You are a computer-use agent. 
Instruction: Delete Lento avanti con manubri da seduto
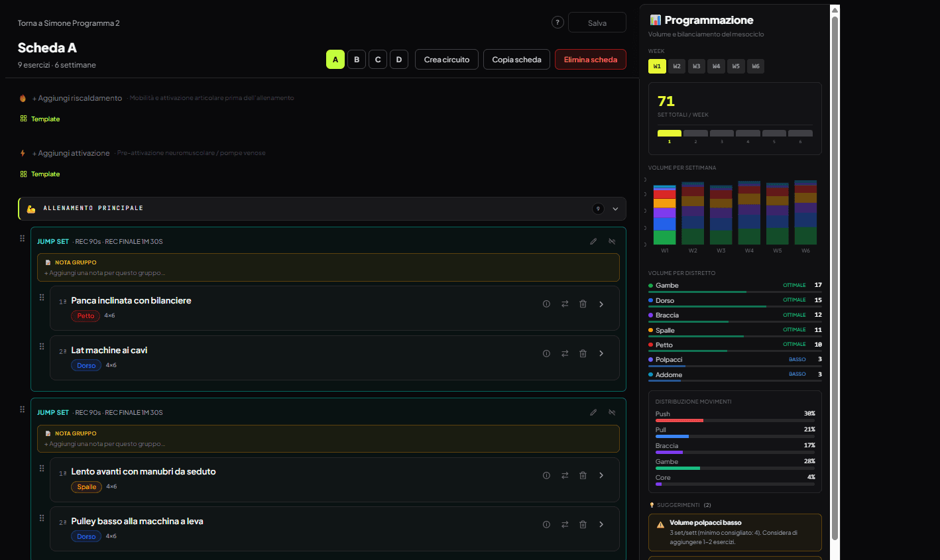pos(583,475)
